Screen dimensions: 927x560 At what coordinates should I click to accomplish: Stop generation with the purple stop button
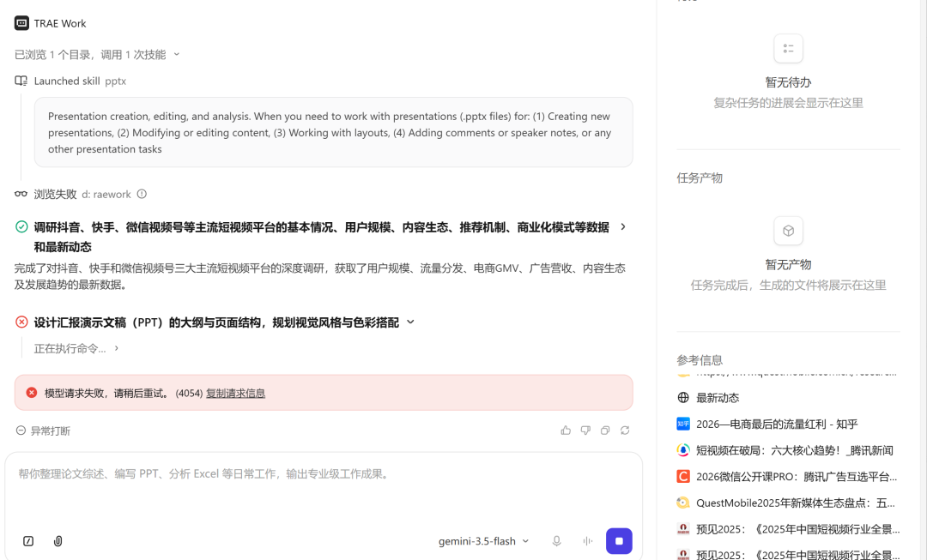(x=619, y=541)
